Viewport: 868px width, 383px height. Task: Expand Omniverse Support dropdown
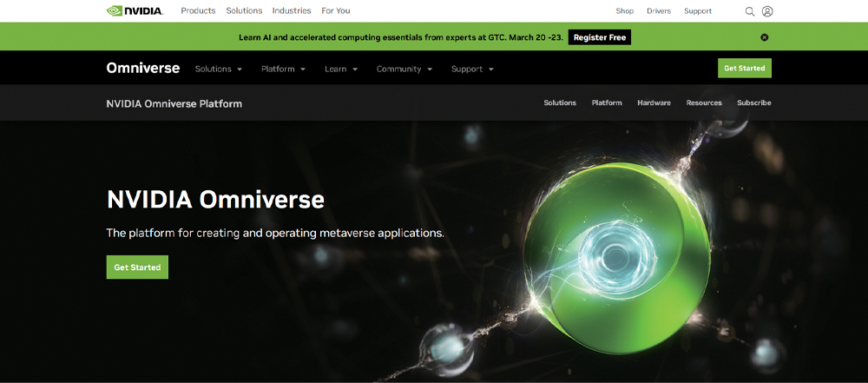472,69
